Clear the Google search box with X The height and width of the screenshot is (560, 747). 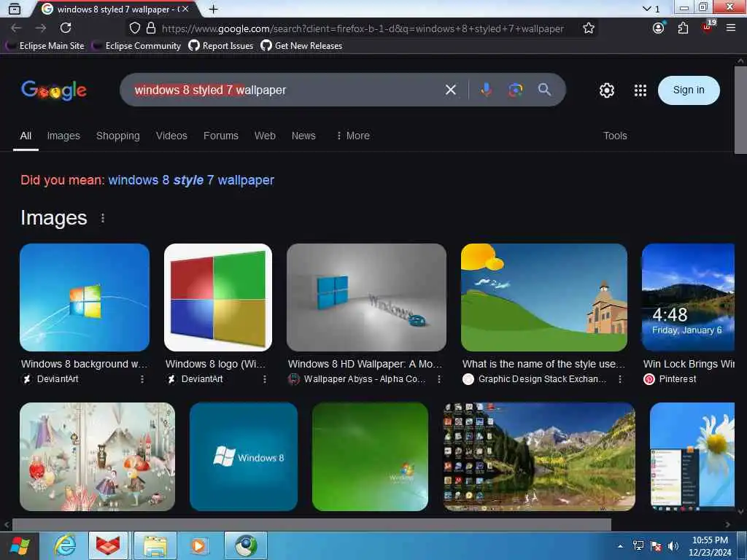tap(450, 90)
